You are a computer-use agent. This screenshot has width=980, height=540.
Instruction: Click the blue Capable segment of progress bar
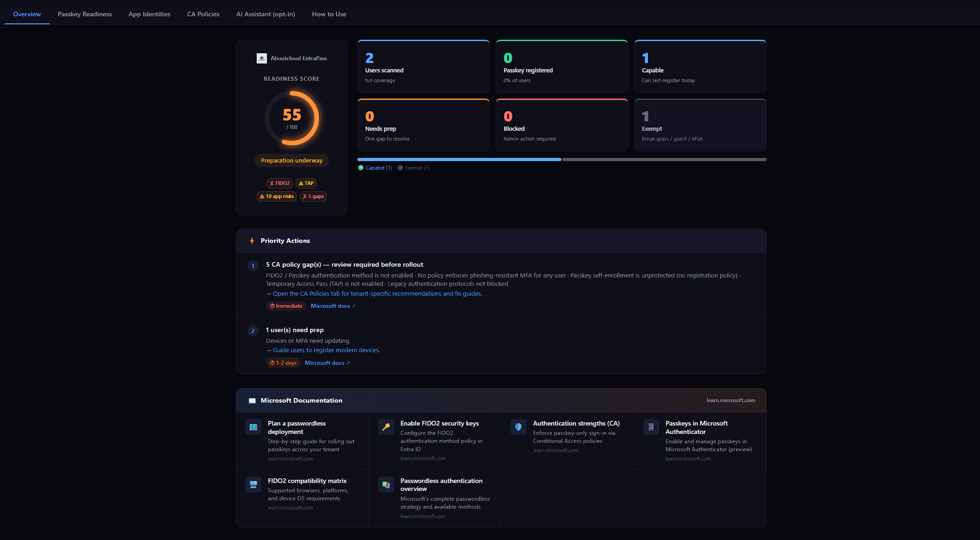tap(459, 159)
